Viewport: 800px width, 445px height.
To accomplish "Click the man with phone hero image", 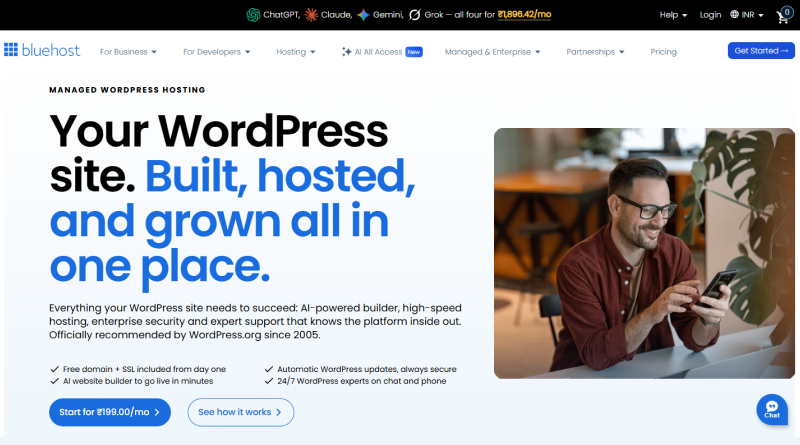I will [644, 253].
